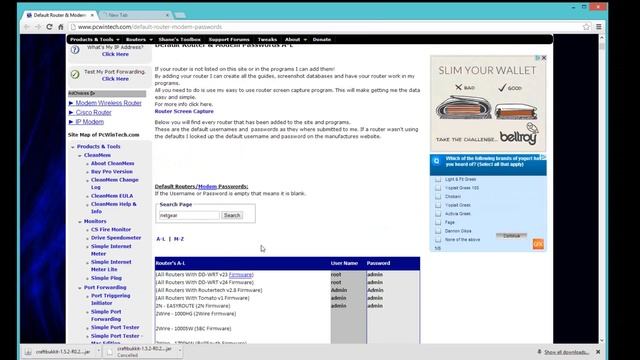This screenshot has width=640, height=360.
Task: Open the Modem Wireless Router ad link
Action: 109,103
